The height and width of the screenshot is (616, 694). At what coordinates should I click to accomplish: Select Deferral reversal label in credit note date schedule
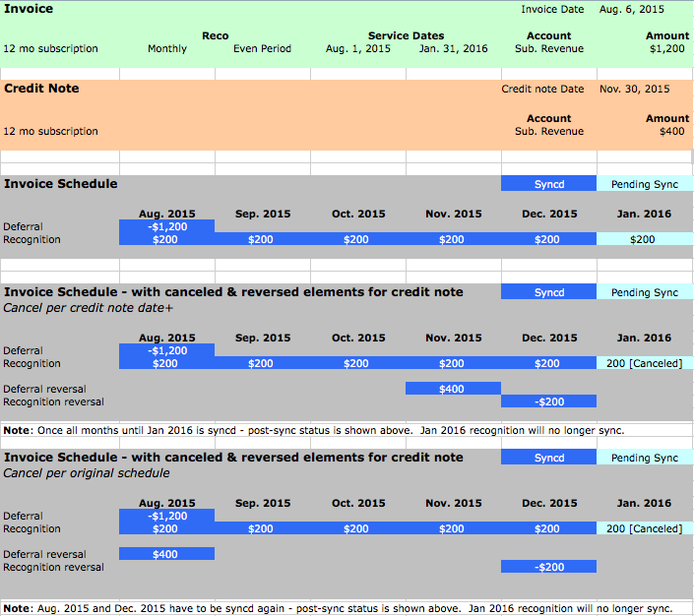(x=44, y=389)
